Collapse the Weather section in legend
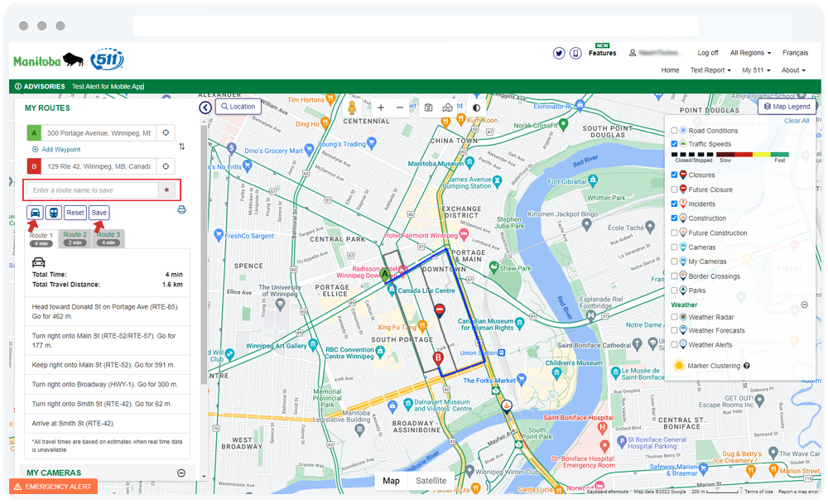This screenshot has width=828, height=504. (x=804, y=305)
